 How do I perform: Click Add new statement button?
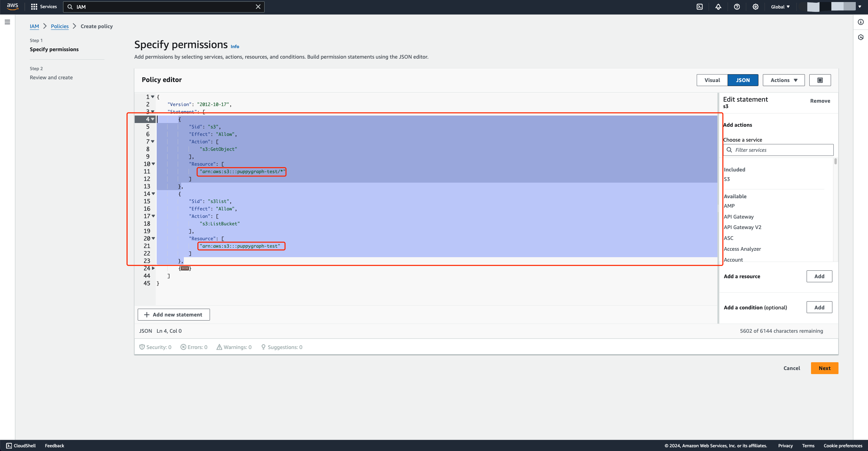173,314
